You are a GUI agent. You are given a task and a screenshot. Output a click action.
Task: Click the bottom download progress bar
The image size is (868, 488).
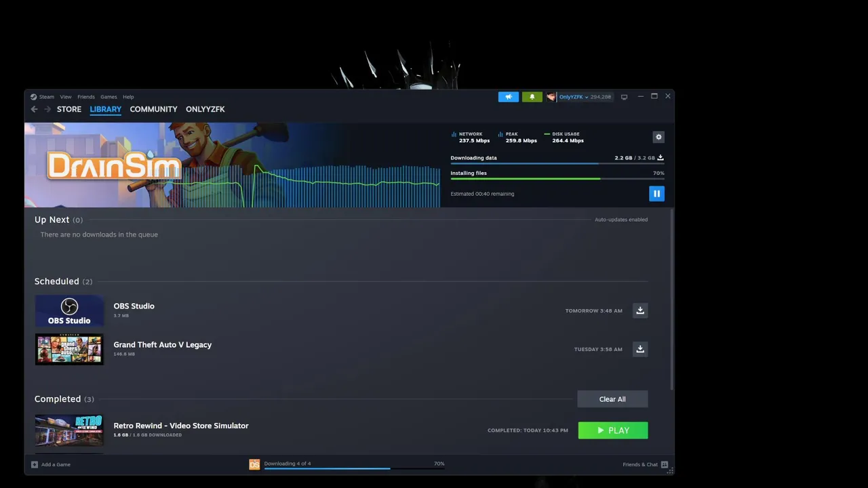354,468
